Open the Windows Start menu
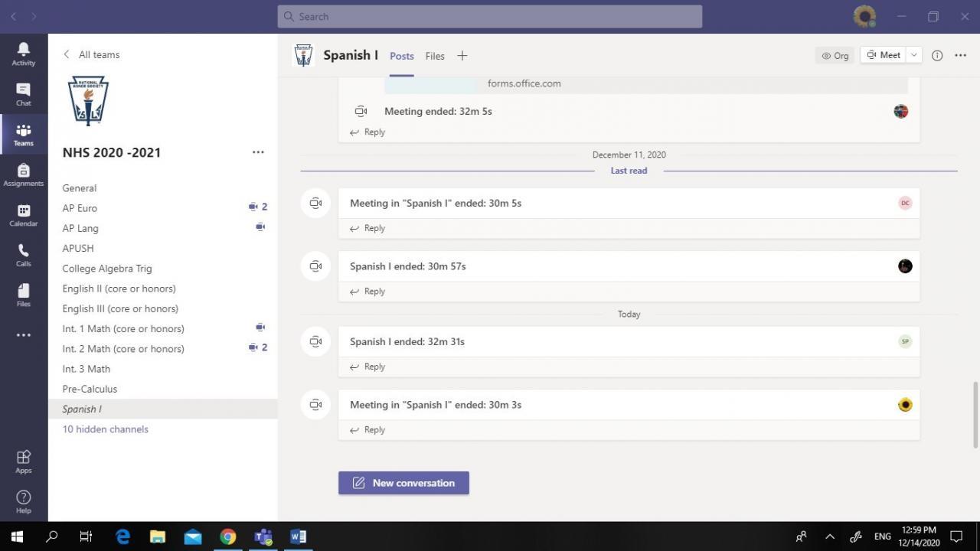Viewport: 980px width, 551px height. pos(17,536)
